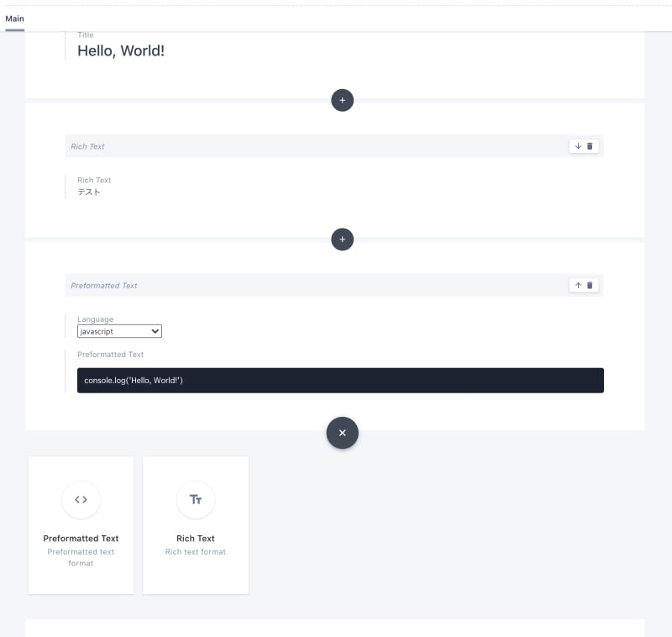
Task: Choose the Preformatted Text card title
Action: point(81,539)
